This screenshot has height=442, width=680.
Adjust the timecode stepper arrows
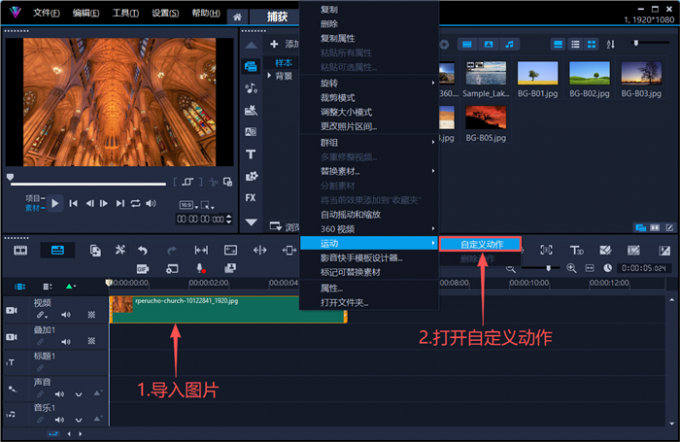point(229,219)
